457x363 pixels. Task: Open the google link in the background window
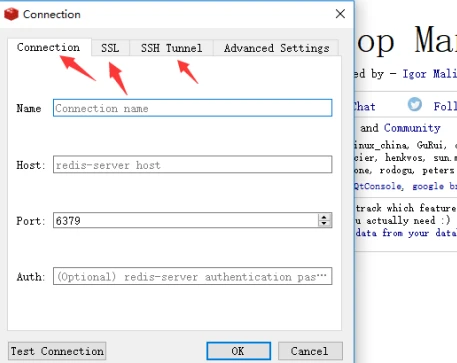pyautogui.click(x=428, y=186)
